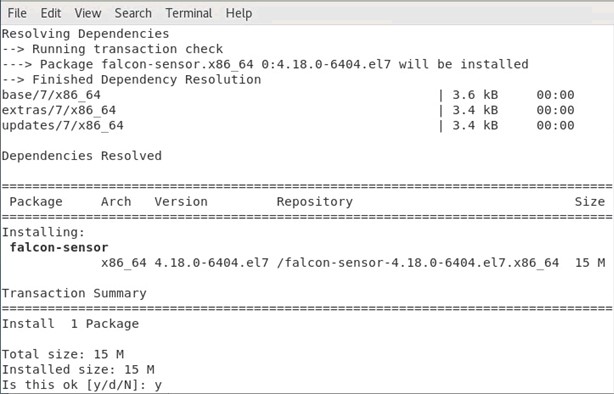Click the 'Install 1 Package' line
Viewport: 614px width, 394px height.
(70, 324)
